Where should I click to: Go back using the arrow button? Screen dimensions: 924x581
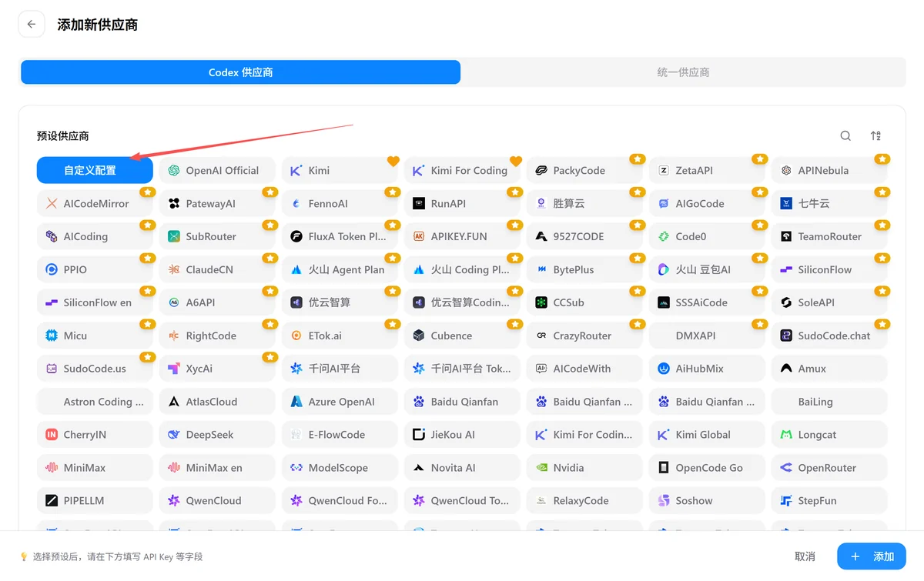31,25
